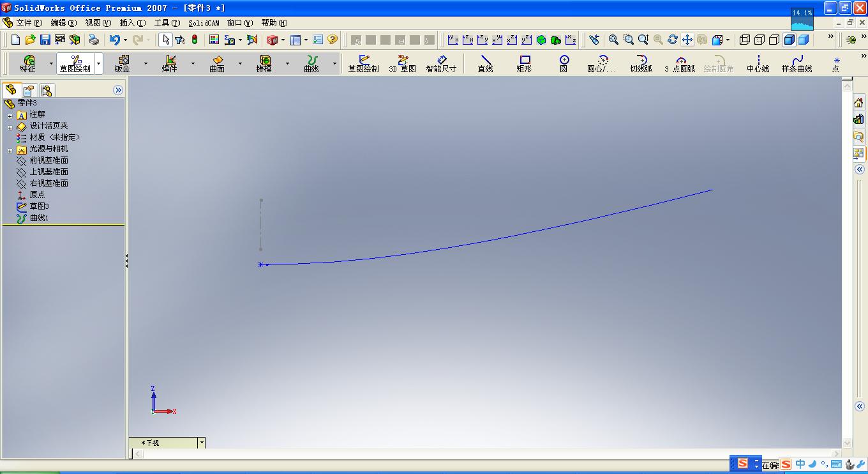Open the 插入(I) menu
Viewport: 868px width, 474px height.
tap(133, 23)
